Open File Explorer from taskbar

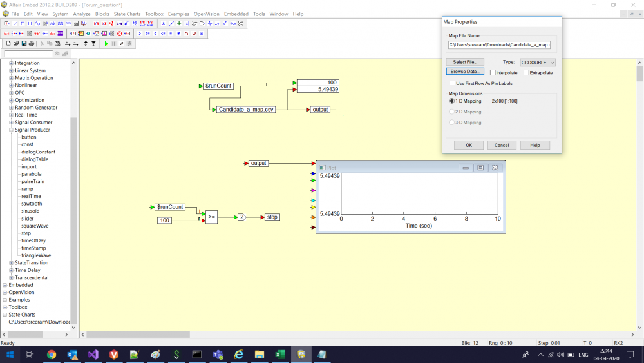point(259,355)
